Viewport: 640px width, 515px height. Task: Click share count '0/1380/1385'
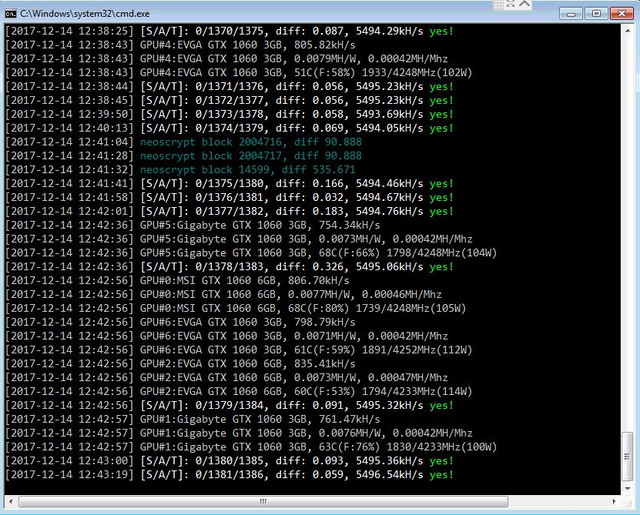click(x=229, y=461)
